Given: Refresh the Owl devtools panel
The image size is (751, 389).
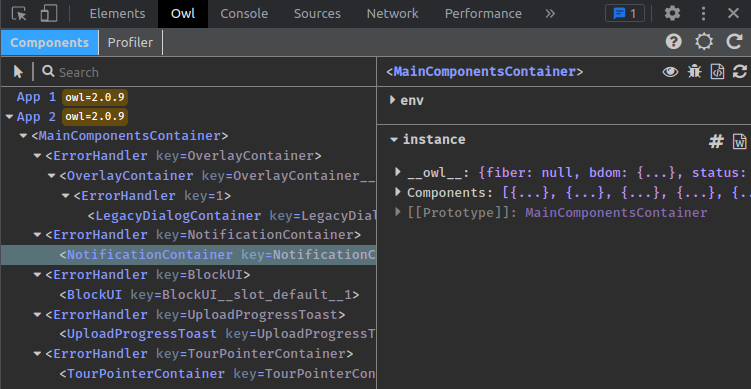Looking at the screenshot, I should pos(735,42).
